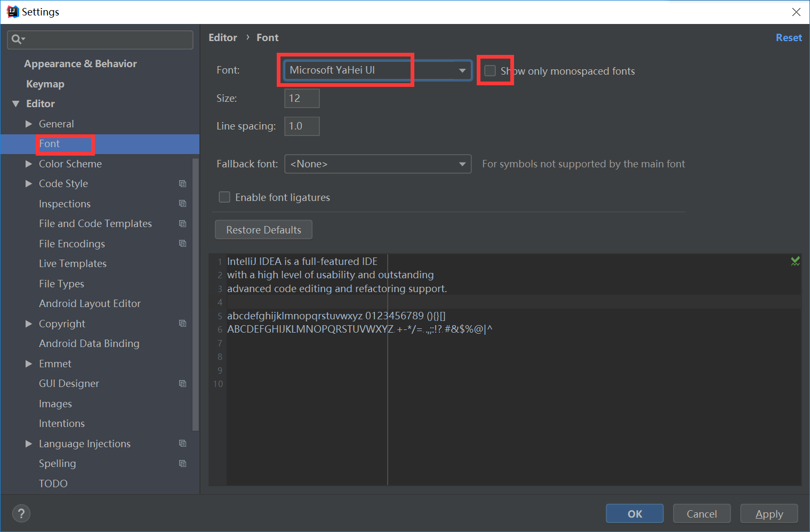810x532 pixels.
Task: Open the Fallback font dropdown
Action: point(378,164)
